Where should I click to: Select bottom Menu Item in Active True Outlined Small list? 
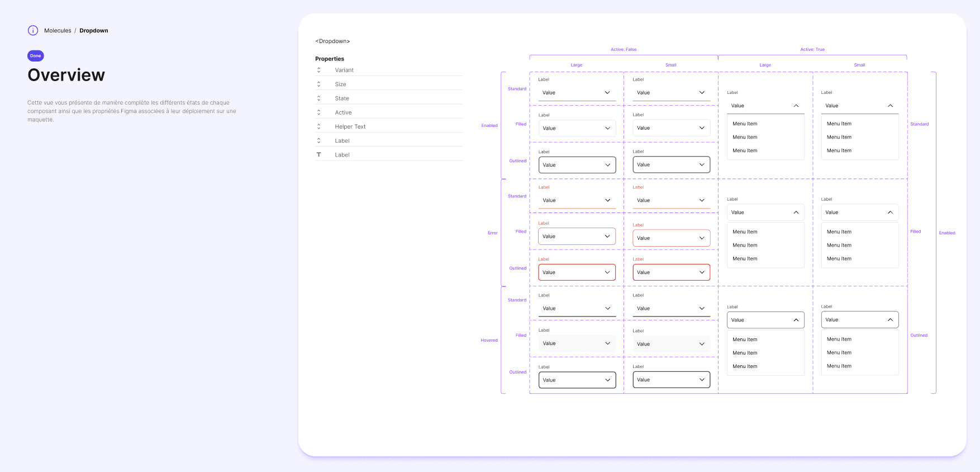point(860,366)
